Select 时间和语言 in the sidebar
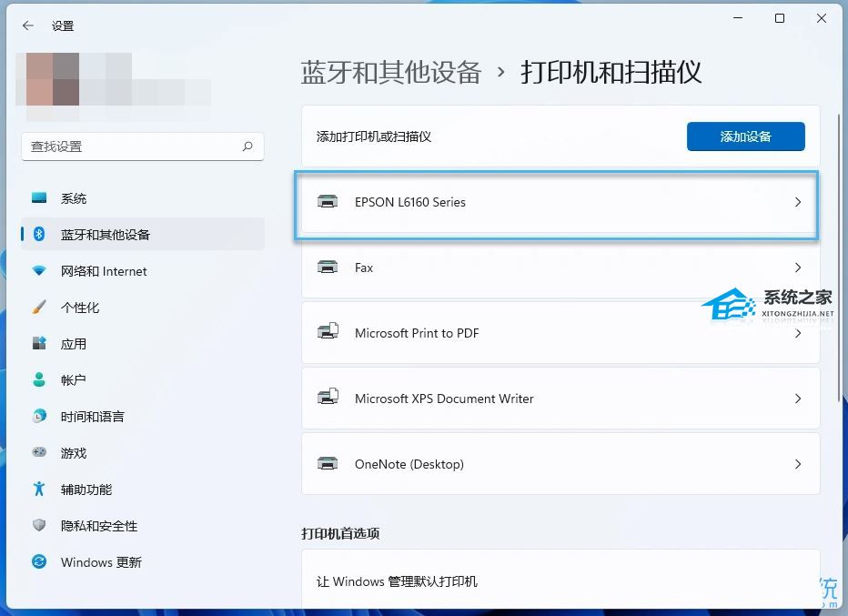The width and height of the screenshot is (848, 616). click(x=93, y=417)
